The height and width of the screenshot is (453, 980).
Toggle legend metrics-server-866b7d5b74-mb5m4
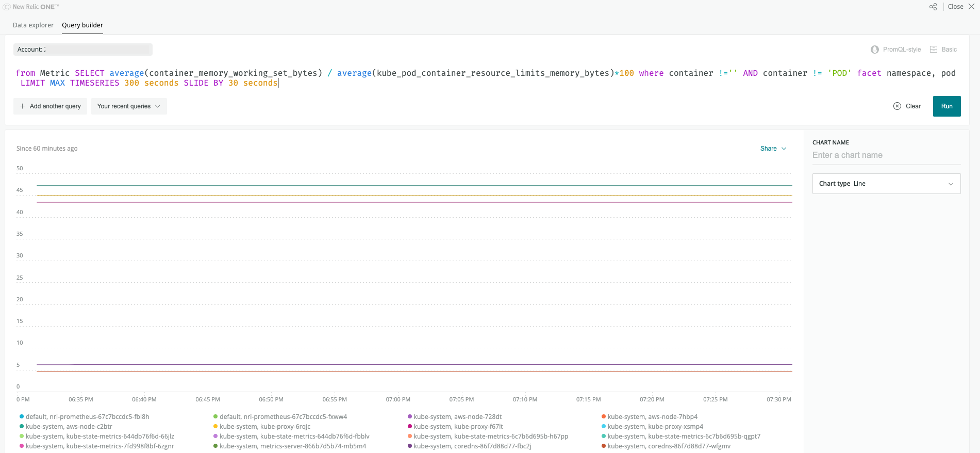click(289, 446)
